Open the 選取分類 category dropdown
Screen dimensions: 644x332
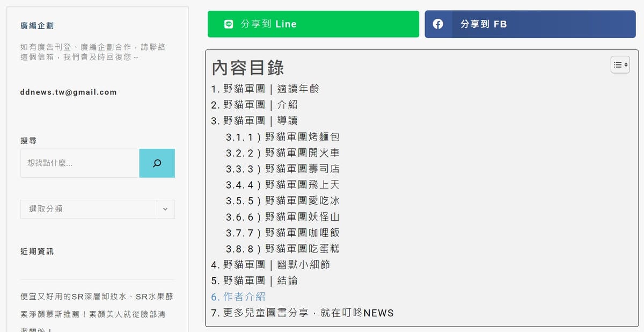pos(98,209)
